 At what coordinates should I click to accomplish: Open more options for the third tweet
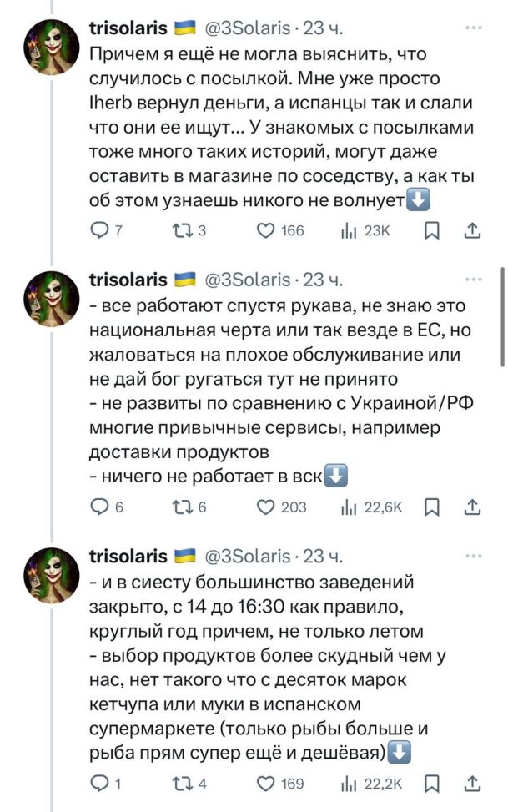473,555
